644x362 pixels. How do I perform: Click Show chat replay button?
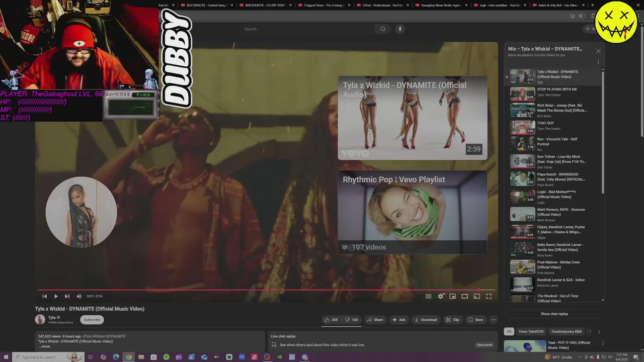[554, 314]
